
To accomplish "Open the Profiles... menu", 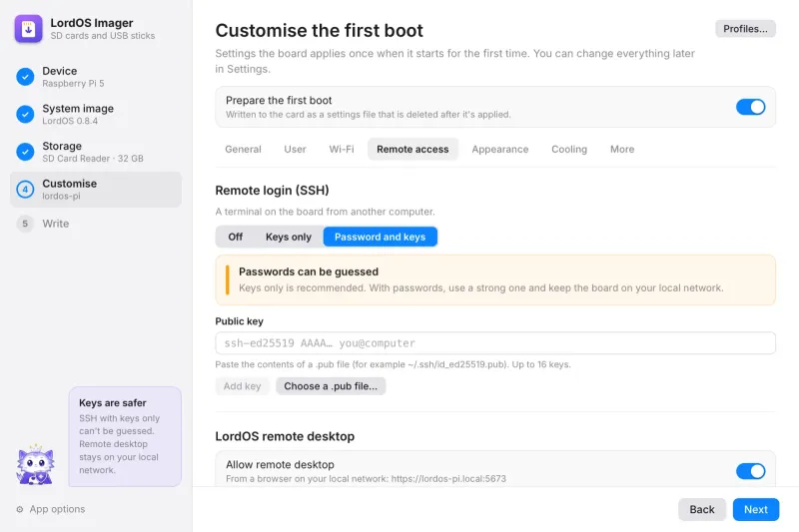I will point(745,29).
